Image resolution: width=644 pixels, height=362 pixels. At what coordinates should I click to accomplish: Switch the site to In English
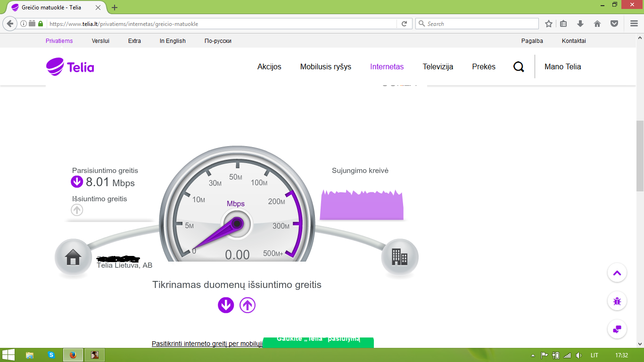pyautogui.click(x=173, y=41)
